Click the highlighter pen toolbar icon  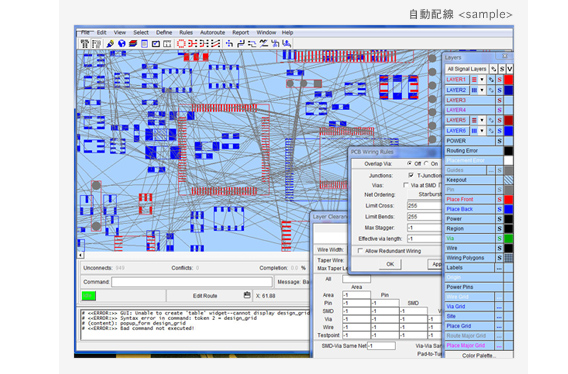click(110, 44)
